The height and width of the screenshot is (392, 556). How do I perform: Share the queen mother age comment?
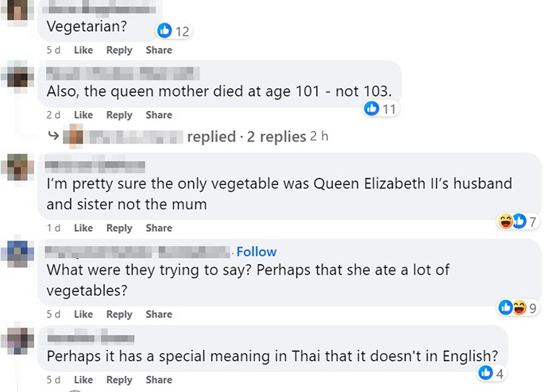[x=159, y=115]
